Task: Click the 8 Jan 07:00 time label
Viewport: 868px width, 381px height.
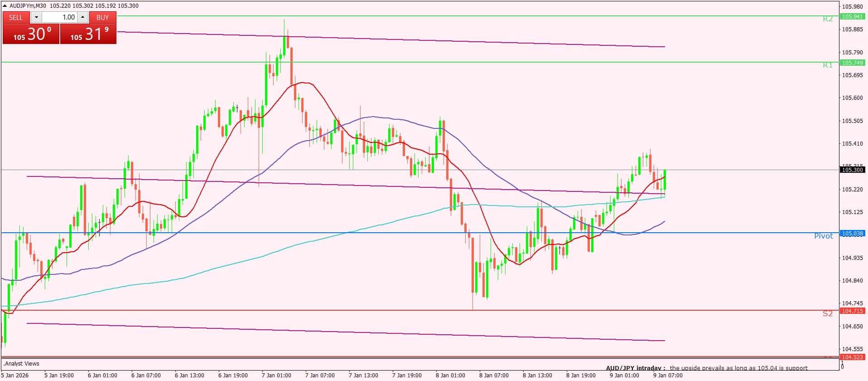Action: pos(494,376)
